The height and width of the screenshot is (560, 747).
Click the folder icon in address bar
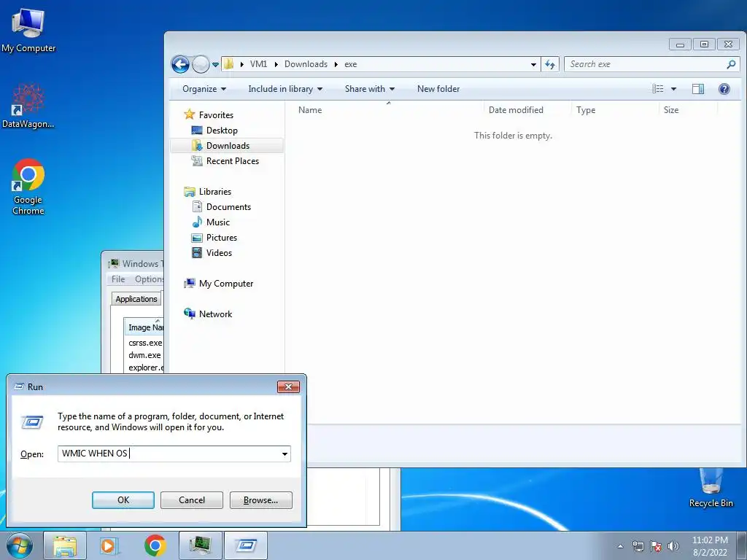228,64
